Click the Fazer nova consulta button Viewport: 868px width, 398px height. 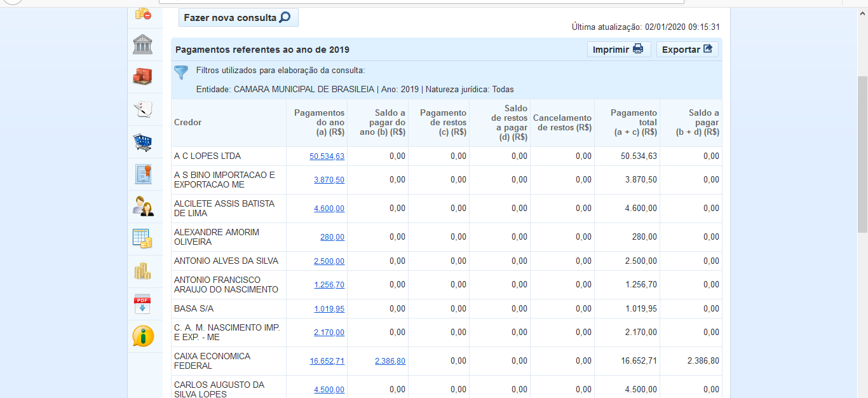pos(238,18)
